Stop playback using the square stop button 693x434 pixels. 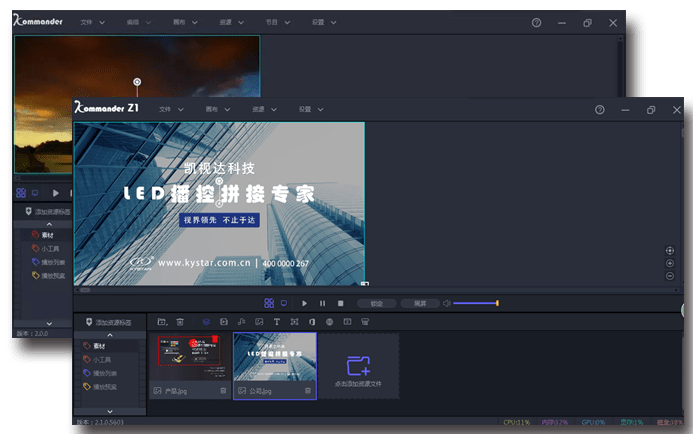[340, 303]
